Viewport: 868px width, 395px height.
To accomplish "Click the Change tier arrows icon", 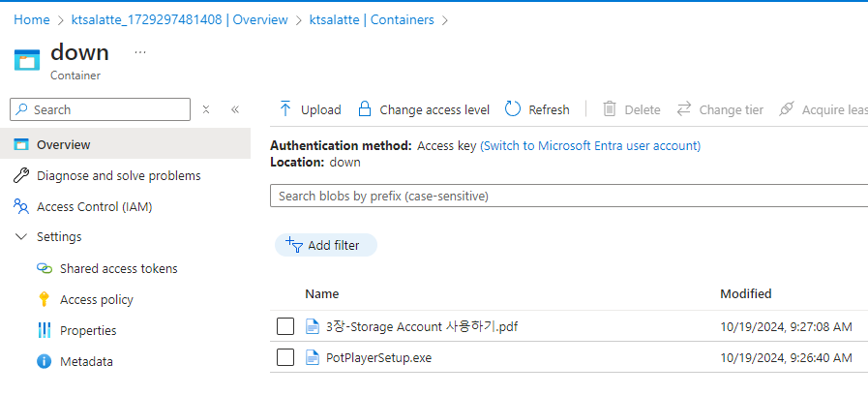I will [684, 109].
